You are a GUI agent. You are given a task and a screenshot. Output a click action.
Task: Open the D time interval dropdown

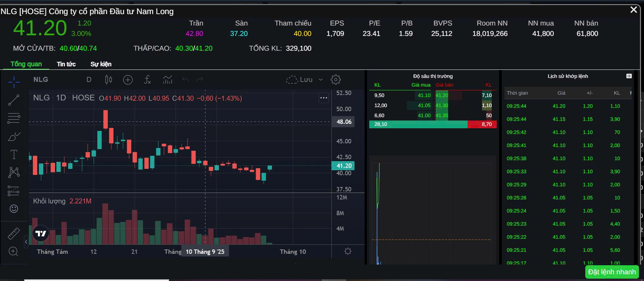(89, 80)
